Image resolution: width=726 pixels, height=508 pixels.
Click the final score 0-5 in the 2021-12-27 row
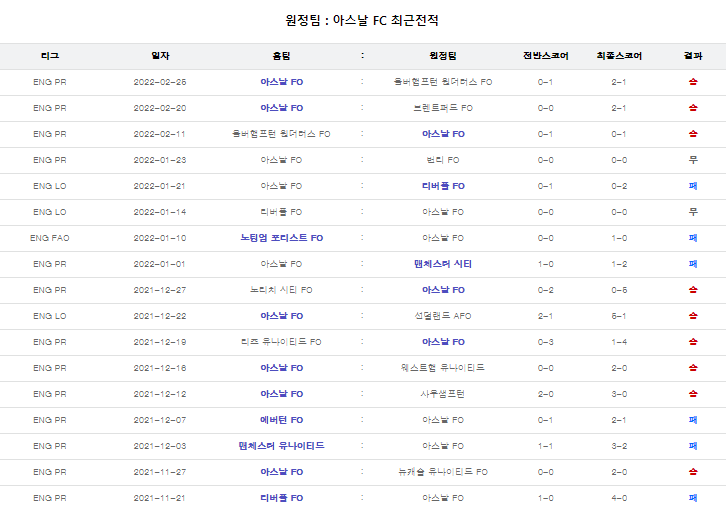619,290
